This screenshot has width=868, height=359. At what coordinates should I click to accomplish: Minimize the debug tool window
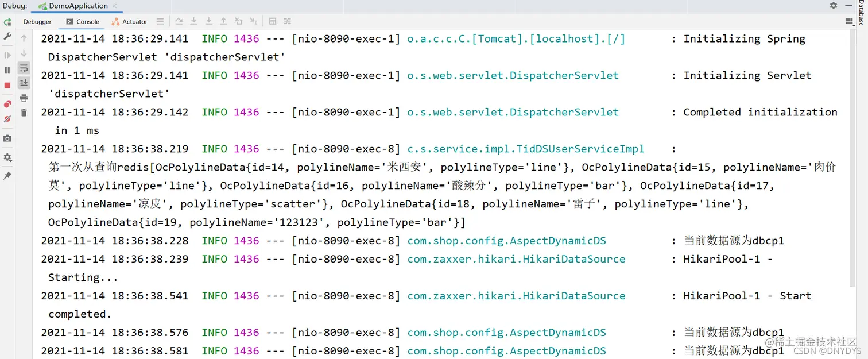pyautogui.click(x=849, y=6)
